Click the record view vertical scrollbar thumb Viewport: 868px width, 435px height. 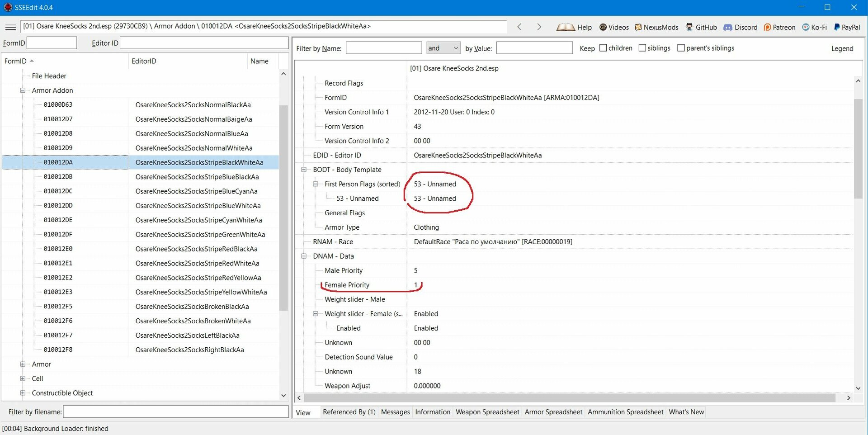(x=858, y=149)
